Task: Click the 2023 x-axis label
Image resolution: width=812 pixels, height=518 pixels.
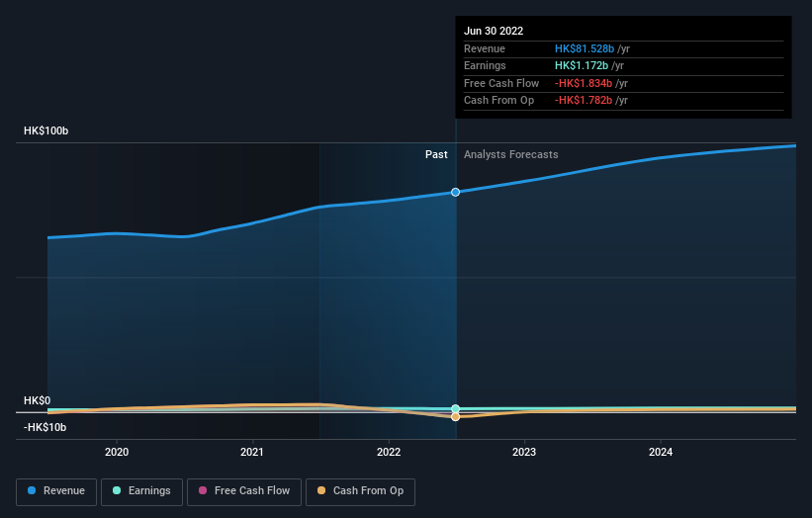Action: click(524, 452)
